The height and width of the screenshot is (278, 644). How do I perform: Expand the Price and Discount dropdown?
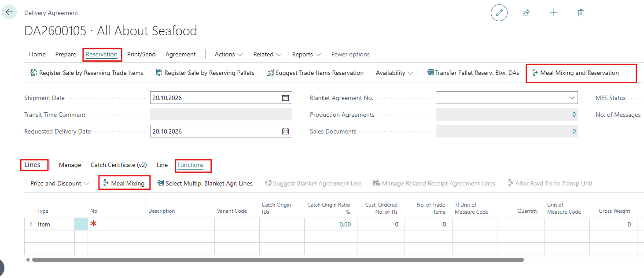[60, 183]
